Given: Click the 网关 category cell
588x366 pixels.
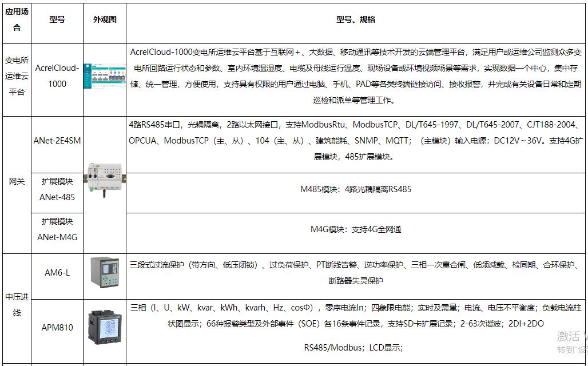Looking at the screenshot, I should tap(17, 181).
